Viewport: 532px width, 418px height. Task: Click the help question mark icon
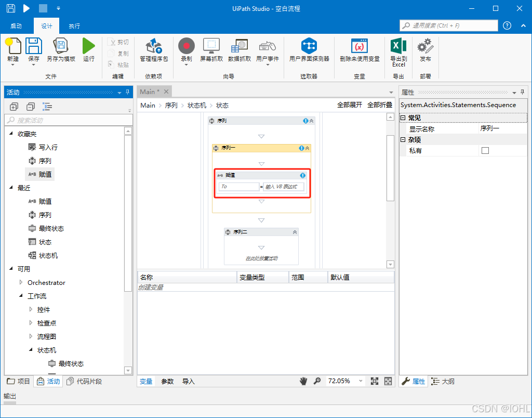pyautogui.click(x=507, y=25)
